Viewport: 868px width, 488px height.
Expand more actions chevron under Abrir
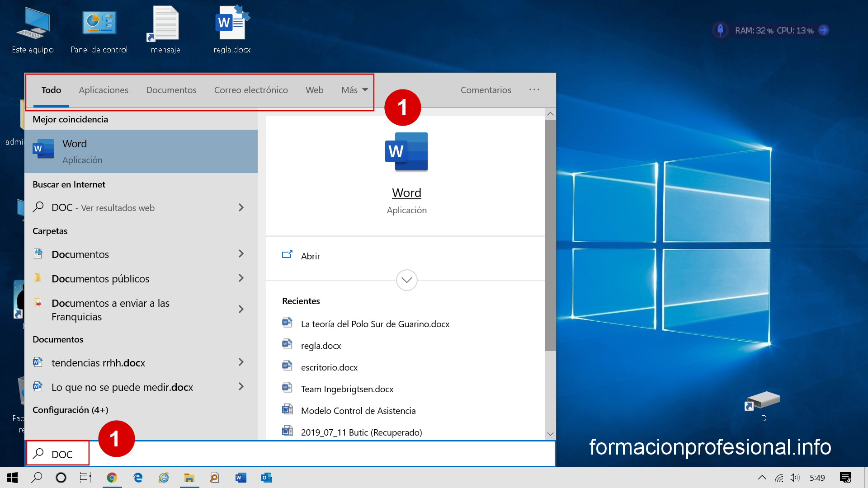[x=406, y=280]
